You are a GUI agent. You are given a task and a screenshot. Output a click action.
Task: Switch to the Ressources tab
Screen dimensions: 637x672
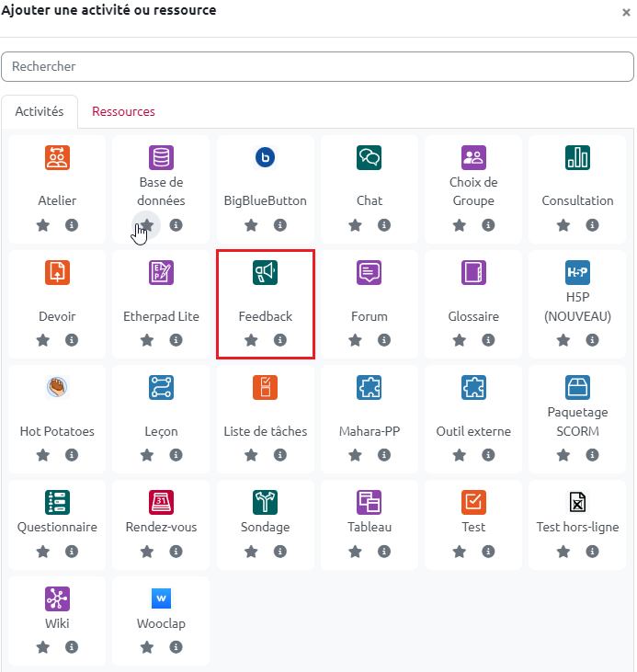pyautogui.click(x=123, y=111)
